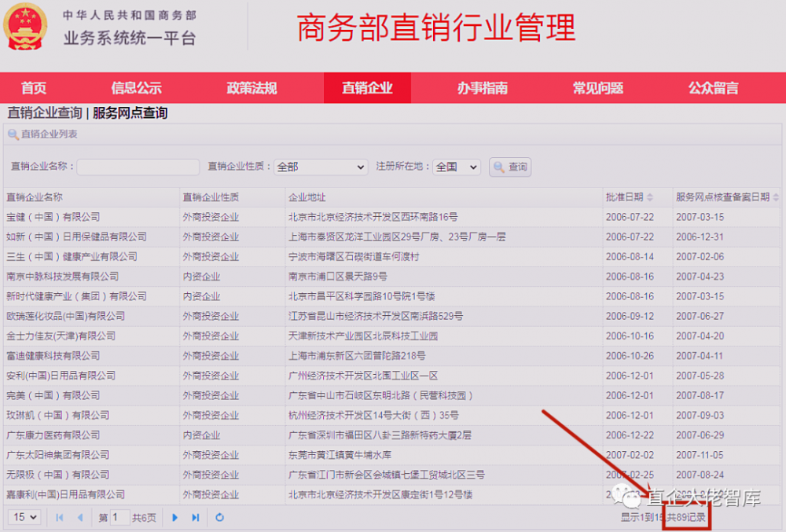Screen dimensions: 786x532
Task: Select row 金士力佳友(天津)有限公司
Action: coord(392,336)
